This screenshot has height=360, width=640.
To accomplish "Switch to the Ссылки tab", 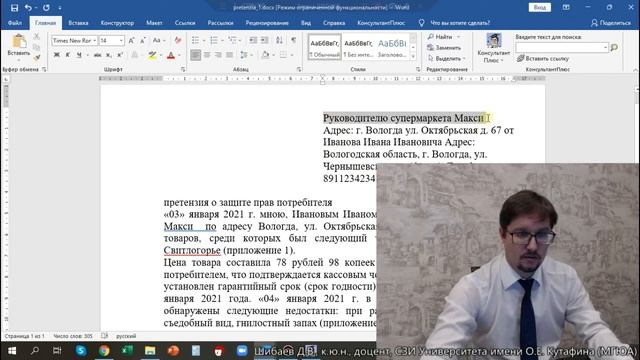I will 185,23.
